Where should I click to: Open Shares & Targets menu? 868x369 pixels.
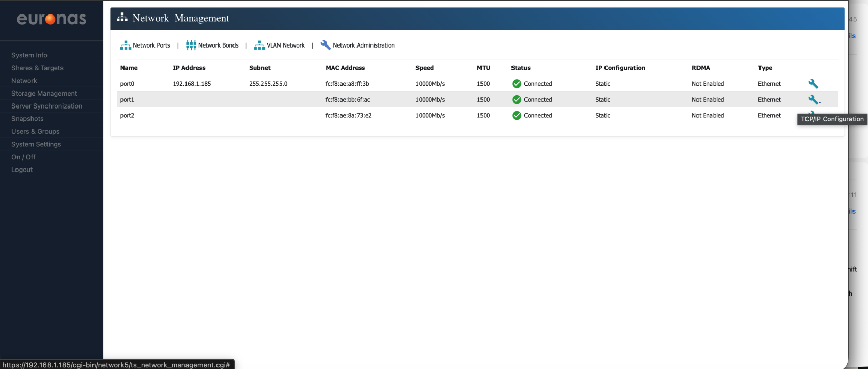coord(37,68)
